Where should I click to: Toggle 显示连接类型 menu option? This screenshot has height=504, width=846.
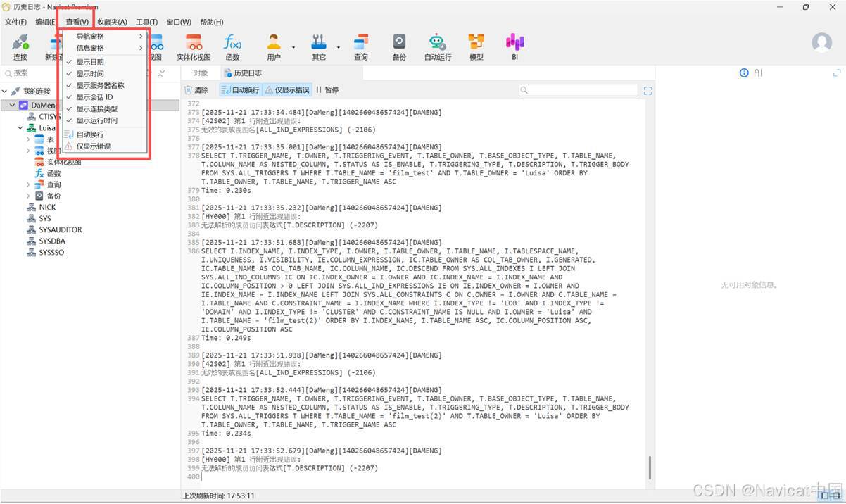click(x=105, y=108)
